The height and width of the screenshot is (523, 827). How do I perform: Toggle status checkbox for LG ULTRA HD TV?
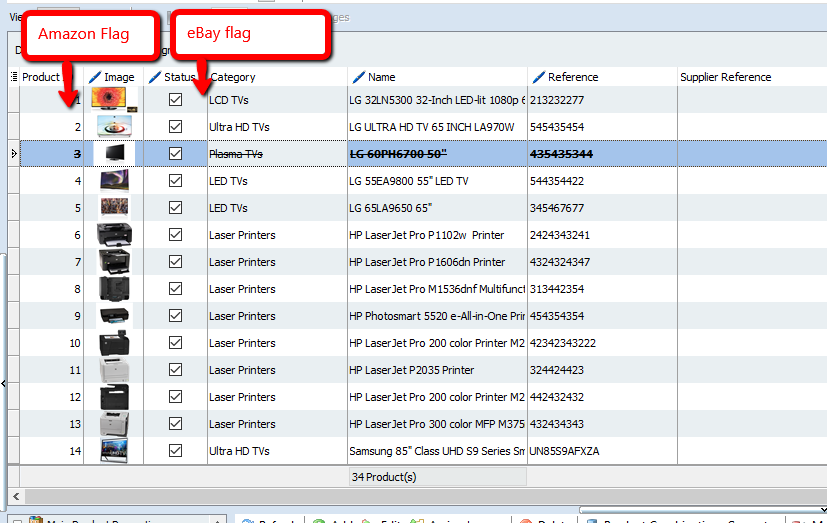click(x=176, y=127)
